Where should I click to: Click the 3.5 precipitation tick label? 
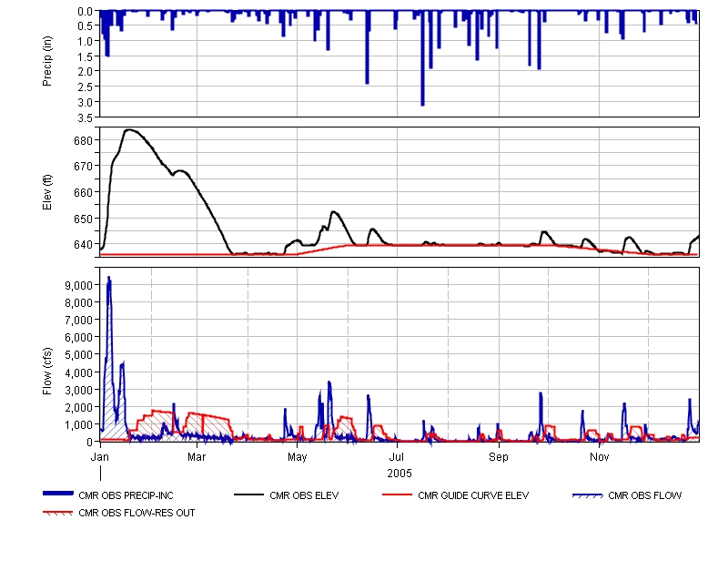click(85, 117)
